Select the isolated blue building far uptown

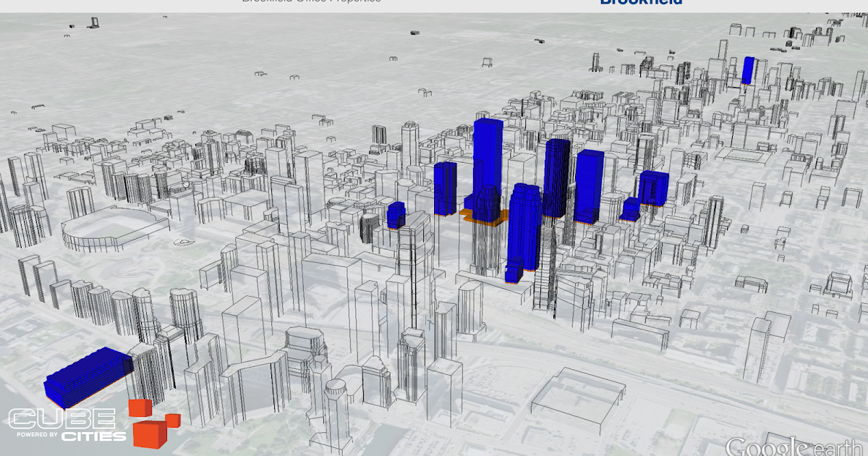[x=748, y=71]
